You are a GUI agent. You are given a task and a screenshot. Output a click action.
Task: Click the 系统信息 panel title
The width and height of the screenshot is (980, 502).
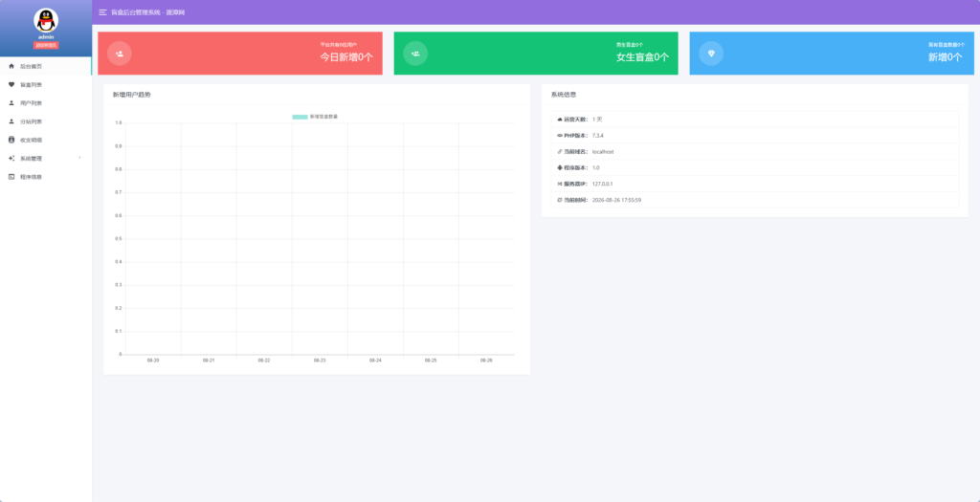pos(564,95)
